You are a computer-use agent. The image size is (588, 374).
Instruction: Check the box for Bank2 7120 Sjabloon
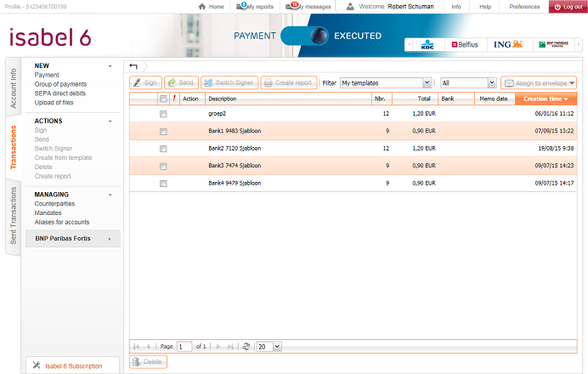[163, 149]
